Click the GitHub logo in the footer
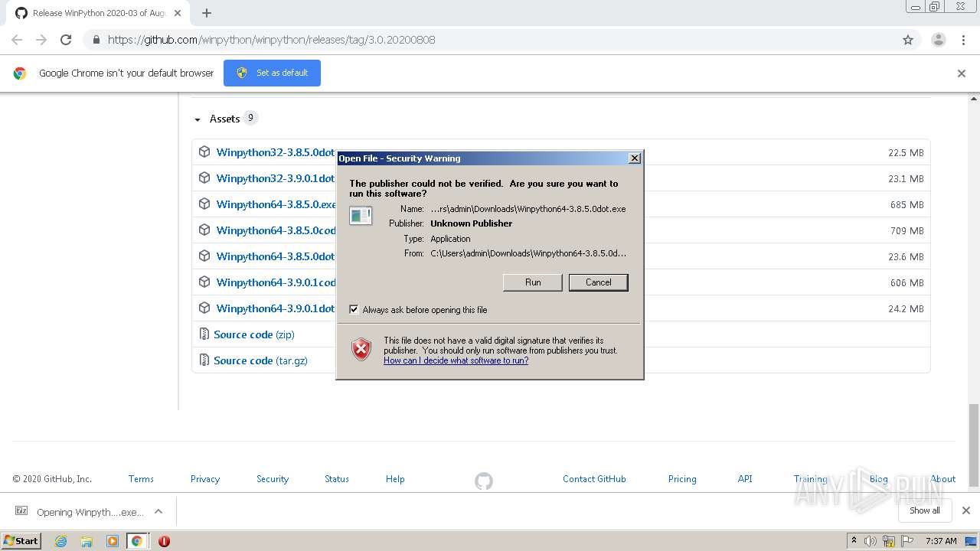 484,481
